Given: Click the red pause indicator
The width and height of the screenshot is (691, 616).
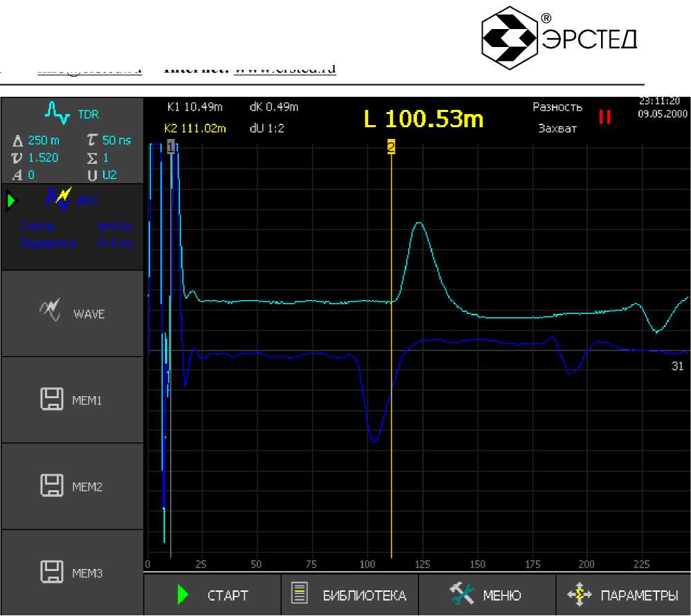Looking at the screenshot, I should click(x=605, y=117).
